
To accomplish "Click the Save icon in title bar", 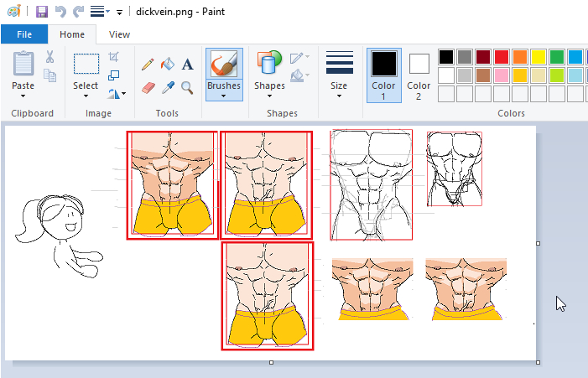I will point(41,12).
